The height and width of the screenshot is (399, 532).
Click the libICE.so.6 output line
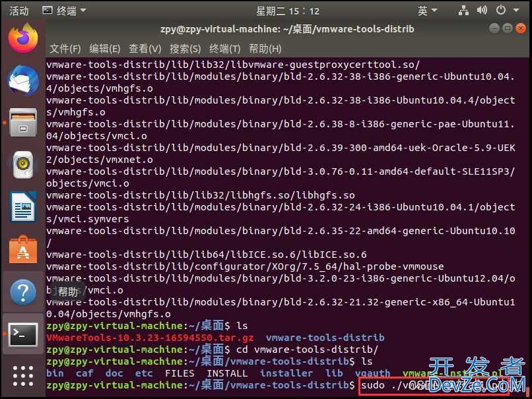point(207,255)
